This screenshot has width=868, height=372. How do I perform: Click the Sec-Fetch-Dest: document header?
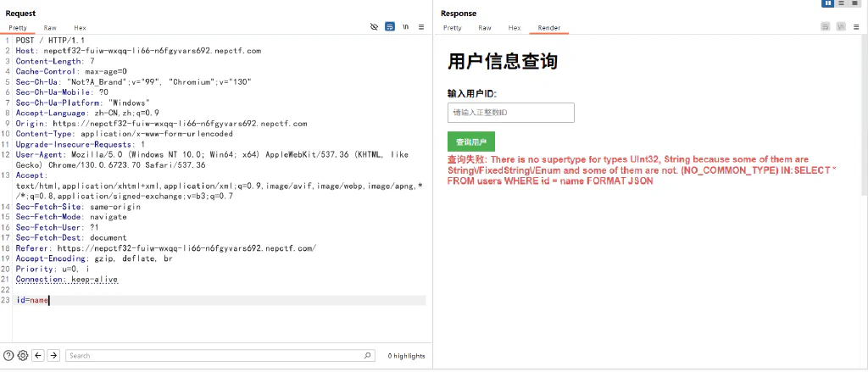pyautogui.click(x=71, y=238)
